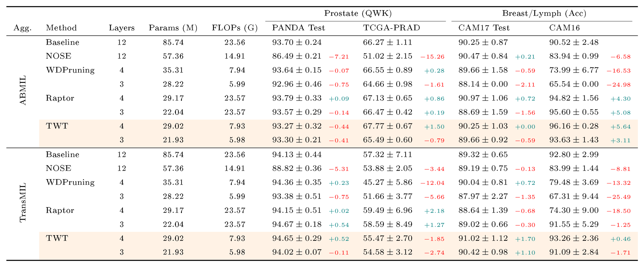This screenshot has width=644, height=267.
Task: Click the Prostate (QWK) column group header
Action: tap(358, 13)
